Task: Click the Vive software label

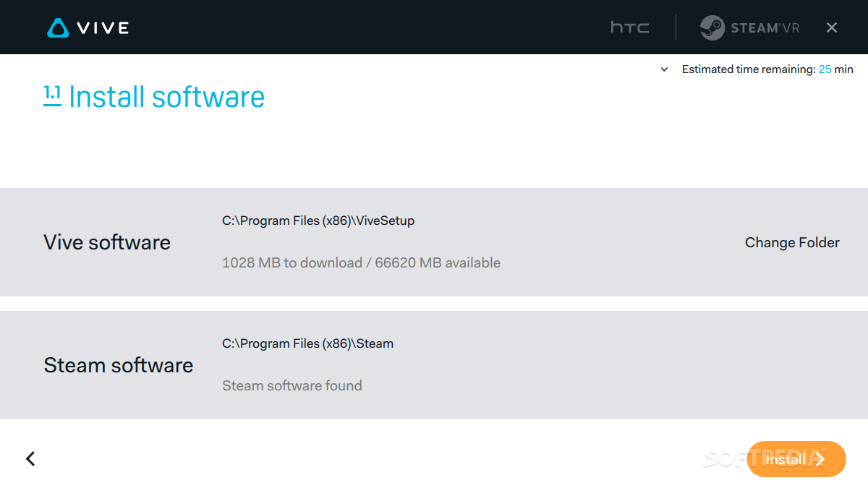Action: click(x=107, y=242)
